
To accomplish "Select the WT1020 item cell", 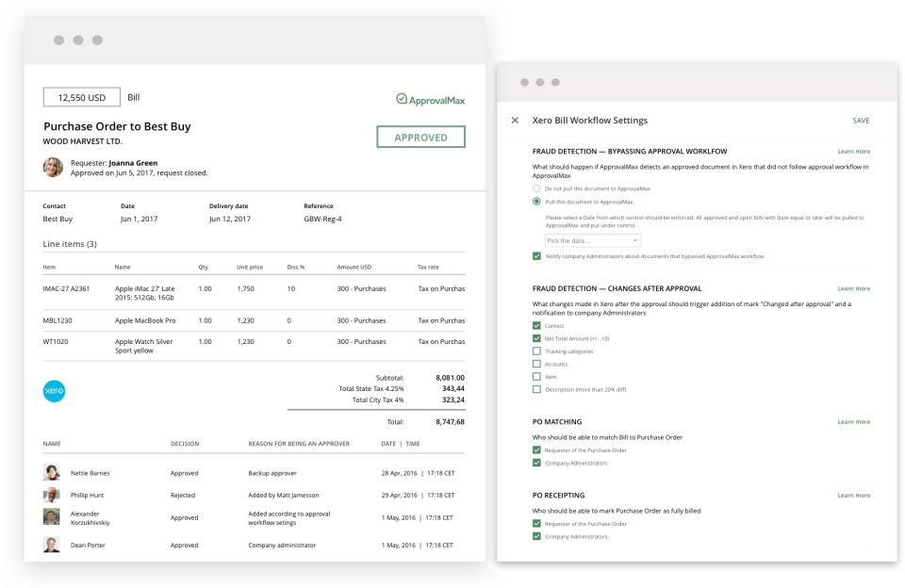I will [56, 342].
